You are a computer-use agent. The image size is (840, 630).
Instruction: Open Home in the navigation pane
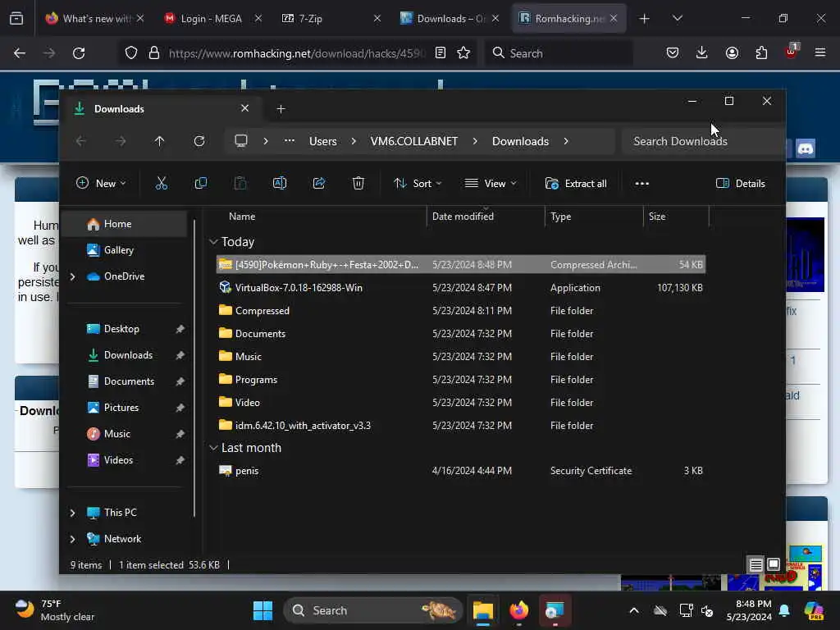(125, 224)
